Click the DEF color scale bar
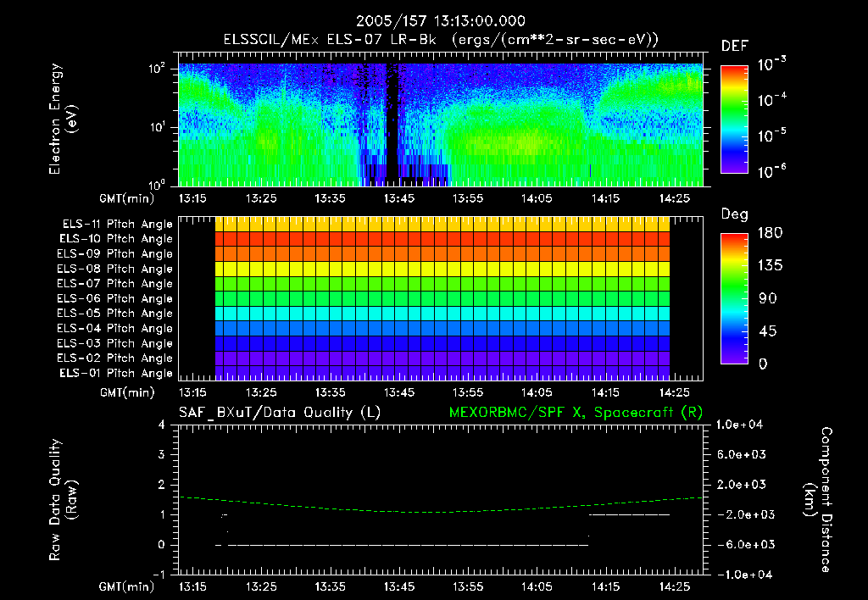 (x=734, y=119)
